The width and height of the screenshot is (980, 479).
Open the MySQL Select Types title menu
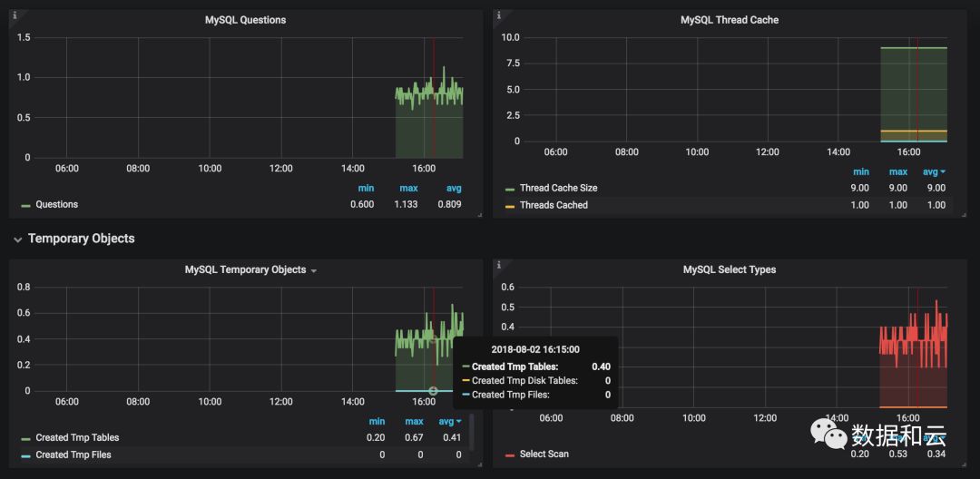(x=730, y=269)
